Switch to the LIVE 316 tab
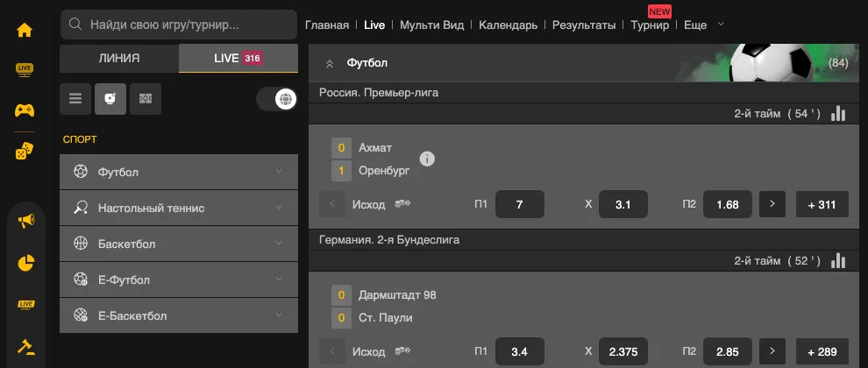The height and width of the screenshot is (368, 868). pos(238,58)
